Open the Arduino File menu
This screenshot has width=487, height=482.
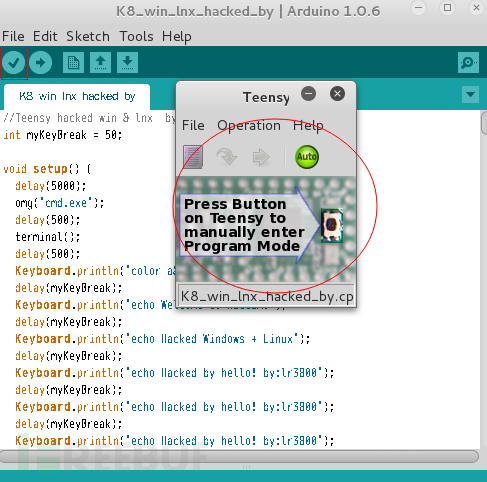[13, 36]
